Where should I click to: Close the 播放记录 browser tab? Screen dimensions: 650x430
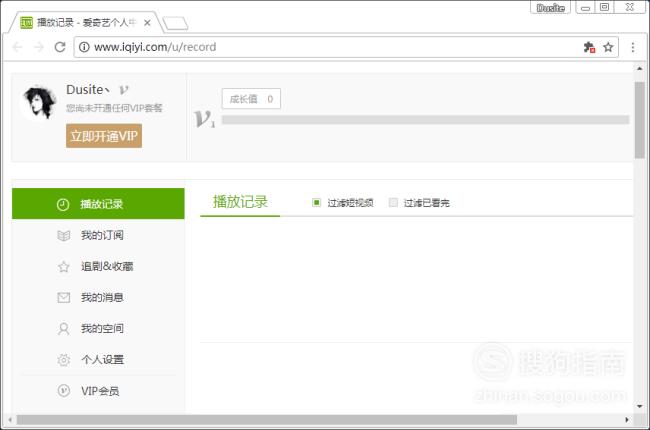[x=147, y=23]
